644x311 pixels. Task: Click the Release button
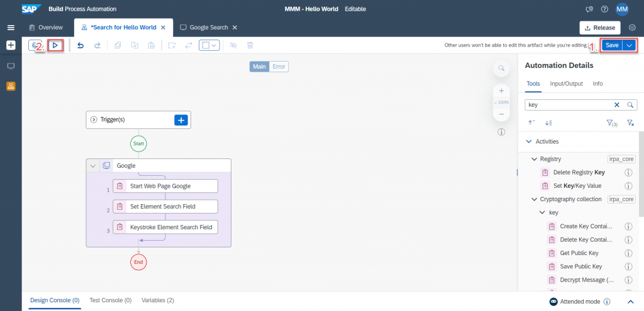tap(600, 28)
